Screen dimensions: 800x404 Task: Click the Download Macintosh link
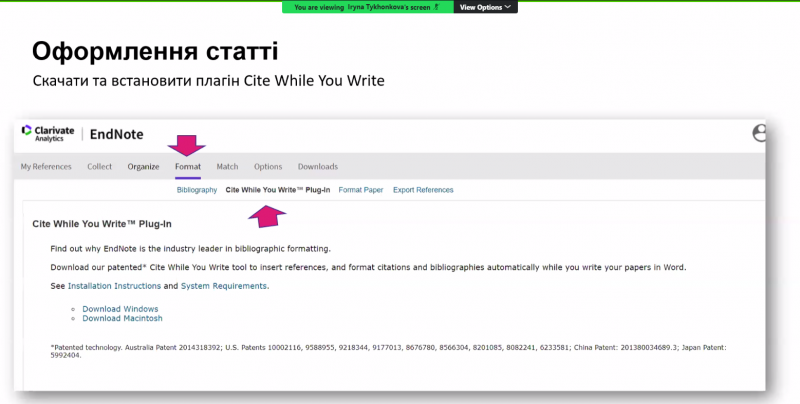point(122,318)
